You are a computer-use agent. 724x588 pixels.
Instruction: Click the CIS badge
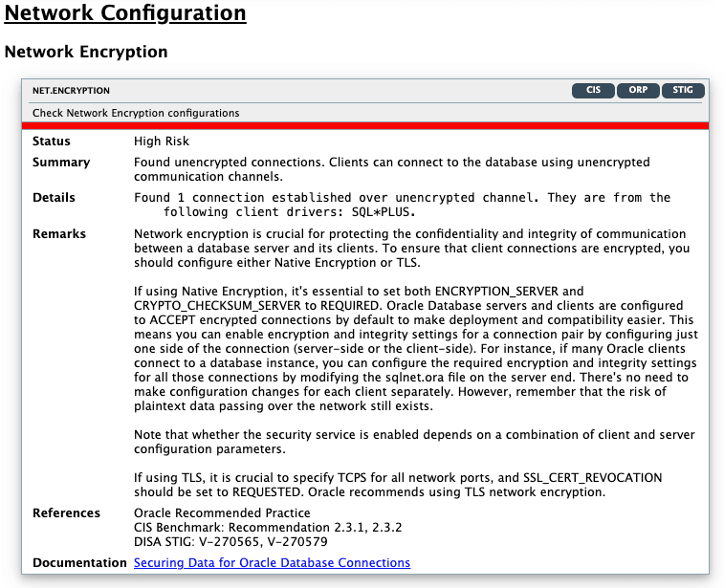click(x=593, y=91)
